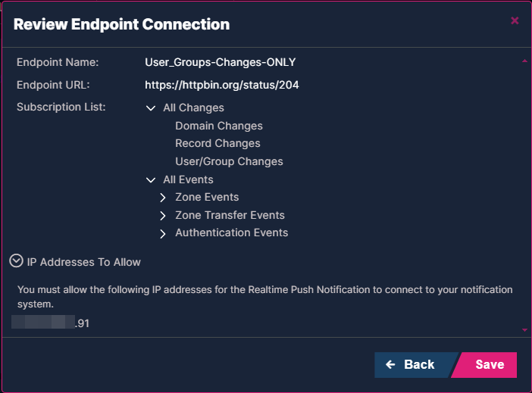
Task: Click the Back button
Action: click(411, 364)
